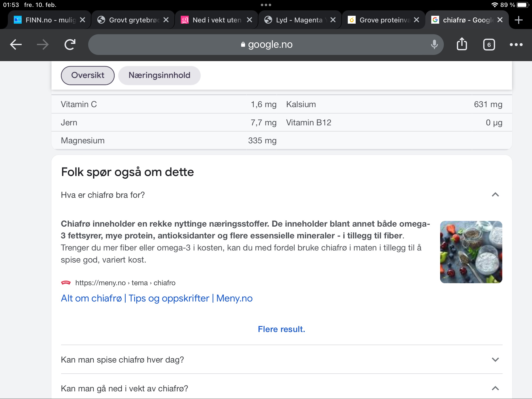The width and height of the screenshot is (532, 399).
Task: Close the chiafrø Google tab
Action: tap(500, 20)
